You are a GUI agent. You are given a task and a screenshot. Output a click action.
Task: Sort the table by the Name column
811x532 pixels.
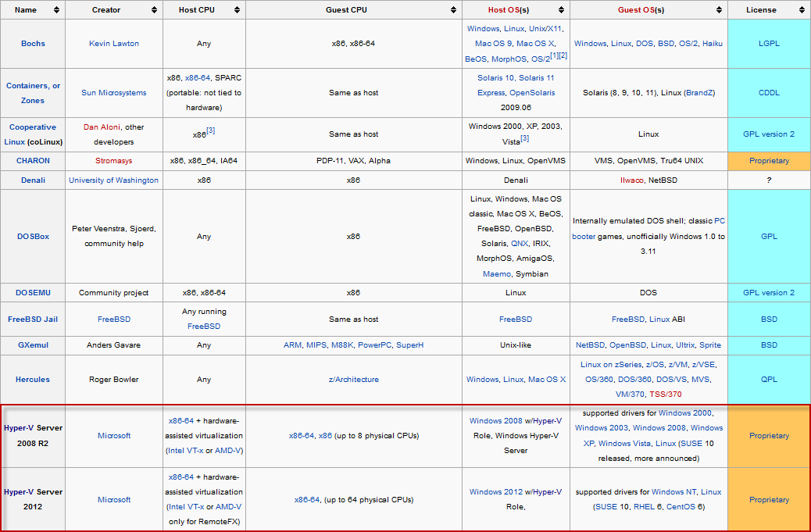coord(55,10)
